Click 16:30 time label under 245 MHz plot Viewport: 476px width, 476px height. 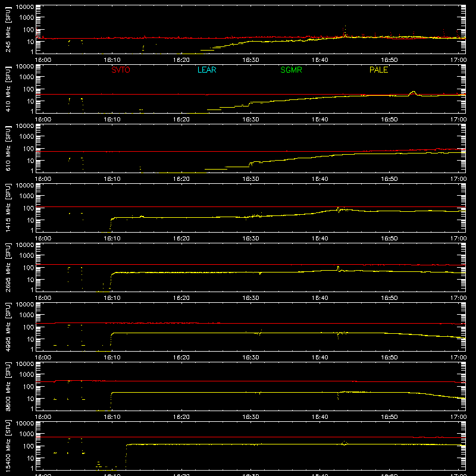click(250, 60)
